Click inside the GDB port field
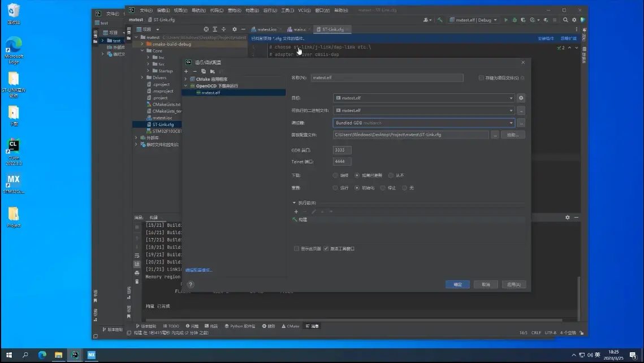This screenshot has width=644, height=363. coord(342,150)
